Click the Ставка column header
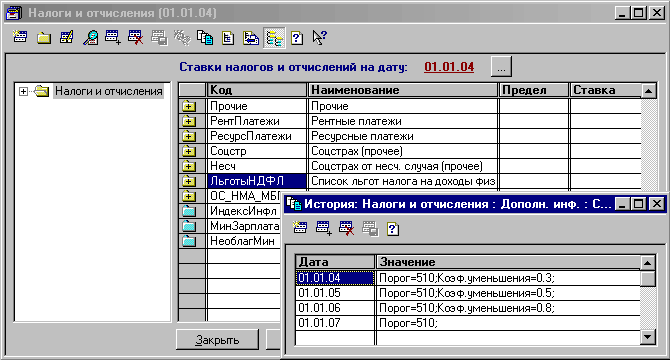670x360 pixels. (605, 90)
